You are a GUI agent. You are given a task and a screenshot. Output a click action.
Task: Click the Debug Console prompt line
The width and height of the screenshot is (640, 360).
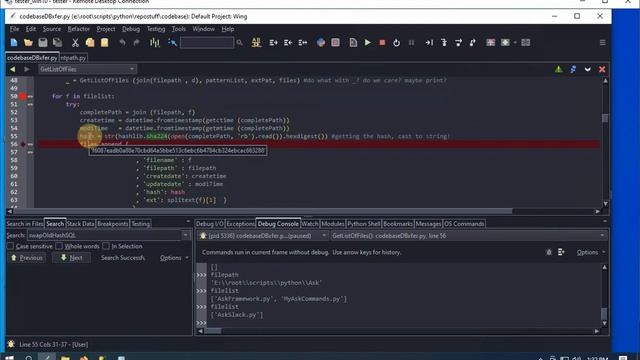(x=404, y=323)
